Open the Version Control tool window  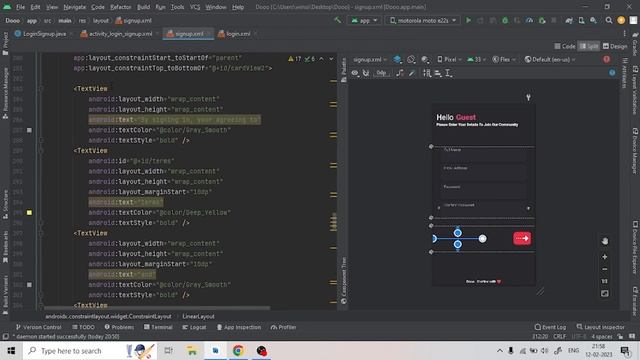point(38,327)
